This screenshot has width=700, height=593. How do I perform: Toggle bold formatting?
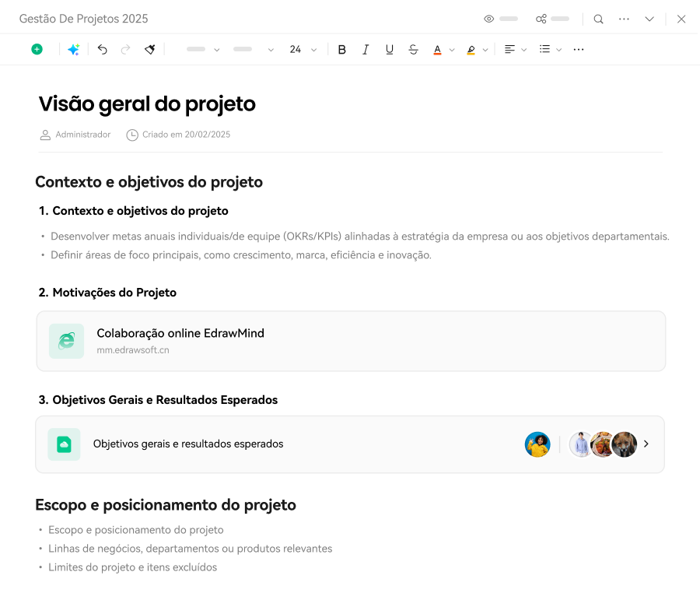(341, 49)
